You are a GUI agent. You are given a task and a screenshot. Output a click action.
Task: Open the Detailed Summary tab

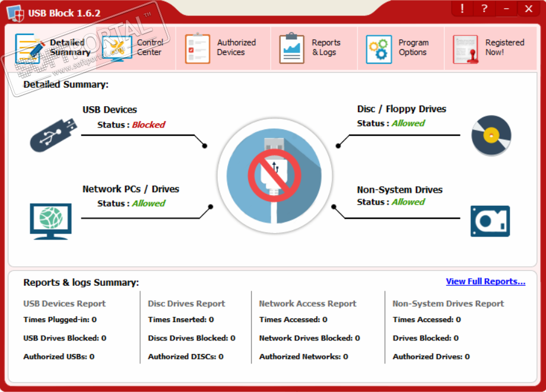(x=53, y=47)
